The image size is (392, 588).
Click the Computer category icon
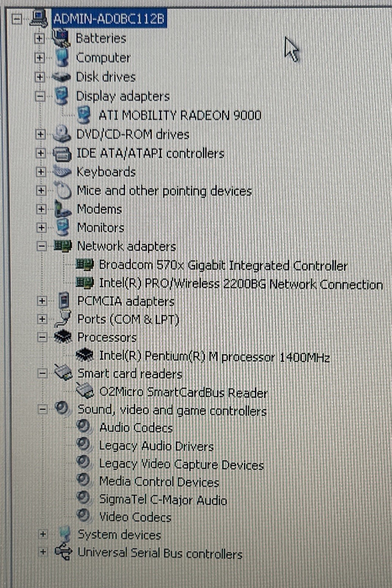(62, 57)
